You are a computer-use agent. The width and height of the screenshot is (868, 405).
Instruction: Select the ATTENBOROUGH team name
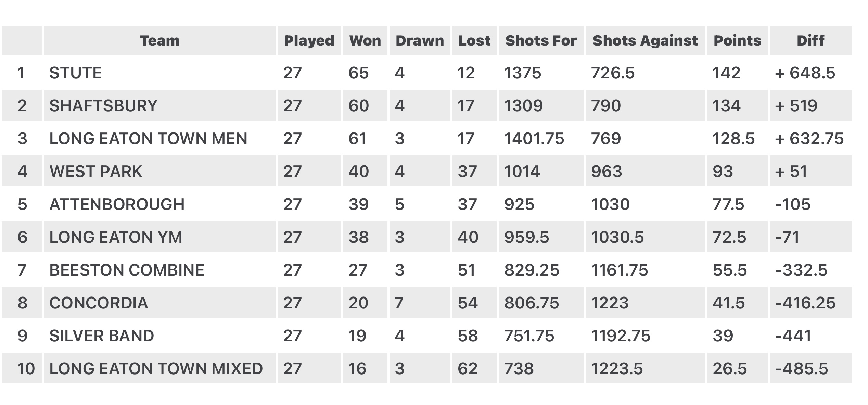pyautogui.click(x=117, y=204)
